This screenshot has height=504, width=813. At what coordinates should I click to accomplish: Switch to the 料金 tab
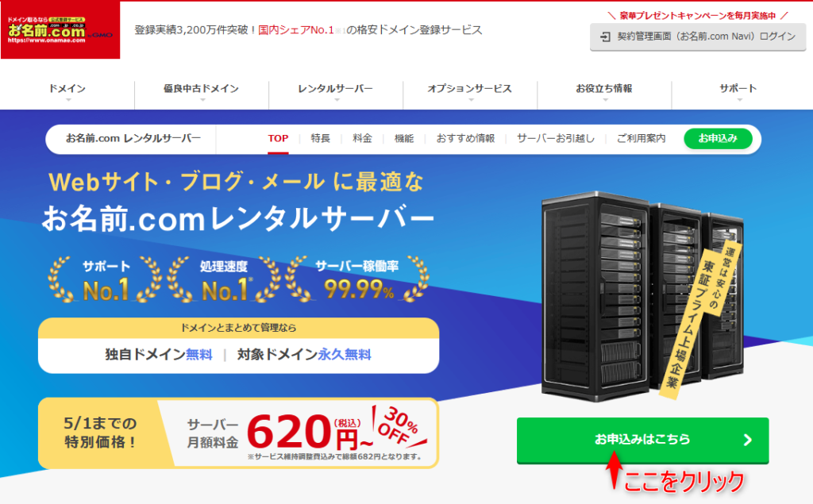tap(362, 138)
